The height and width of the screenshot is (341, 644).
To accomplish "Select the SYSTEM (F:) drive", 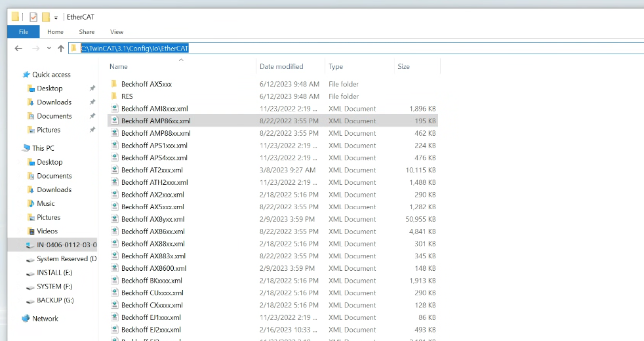I will 54,287.
